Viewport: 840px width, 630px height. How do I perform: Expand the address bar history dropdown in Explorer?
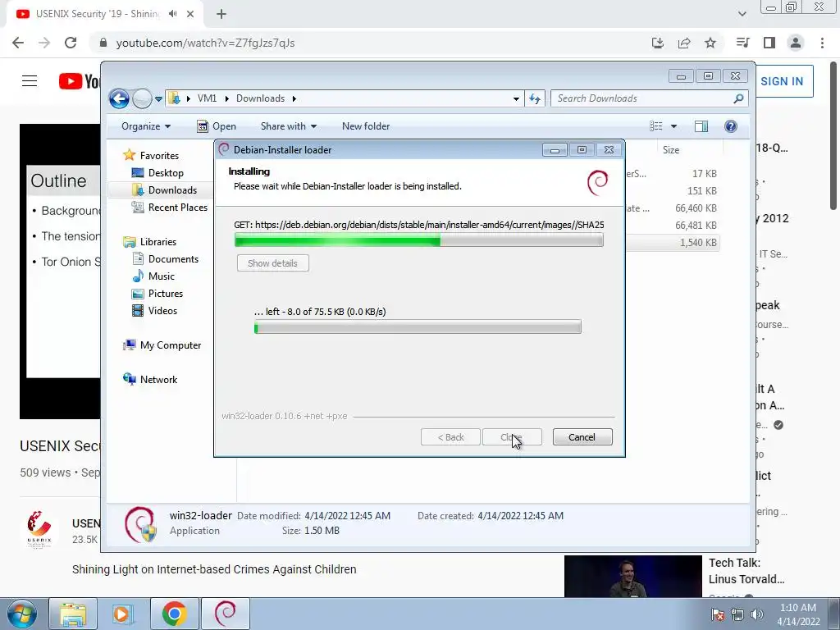coord(516,98)
